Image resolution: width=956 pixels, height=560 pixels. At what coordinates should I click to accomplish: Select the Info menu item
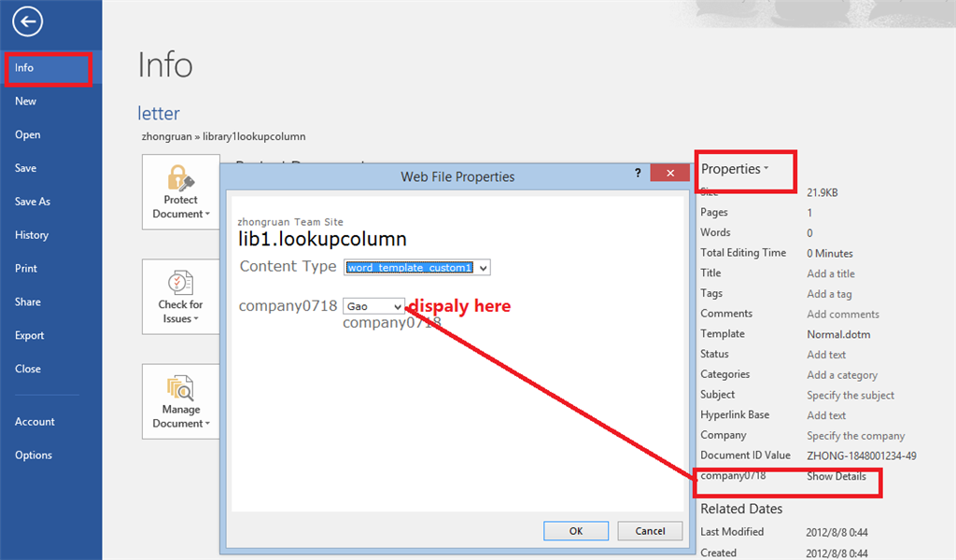pyautogui.click(x=51, y=67)
